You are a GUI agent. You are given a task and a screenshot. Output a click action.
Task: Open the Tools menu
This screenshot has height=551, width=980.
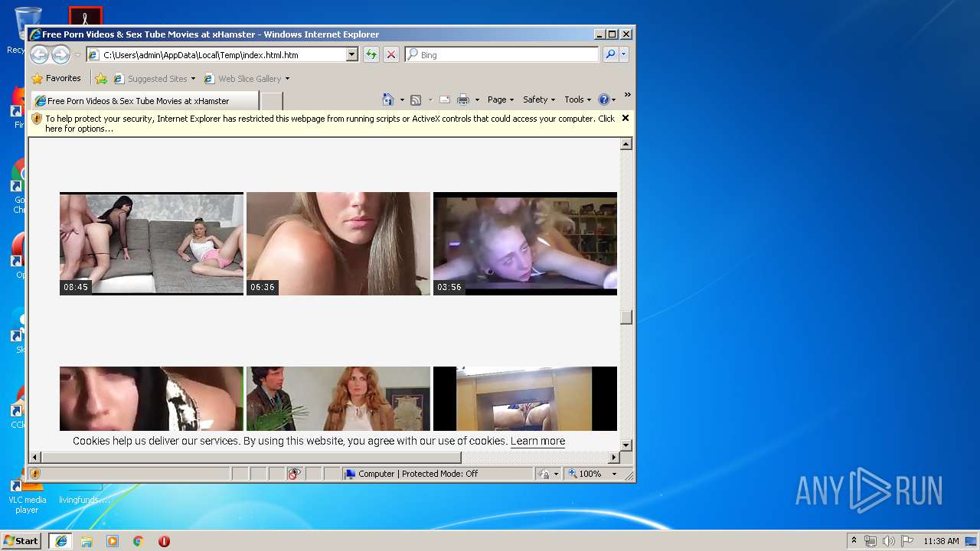click(578, 99)
